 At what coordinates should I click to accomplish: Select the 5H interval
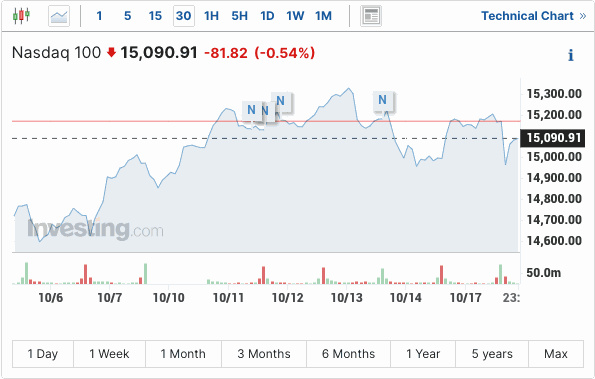(239, 16)
